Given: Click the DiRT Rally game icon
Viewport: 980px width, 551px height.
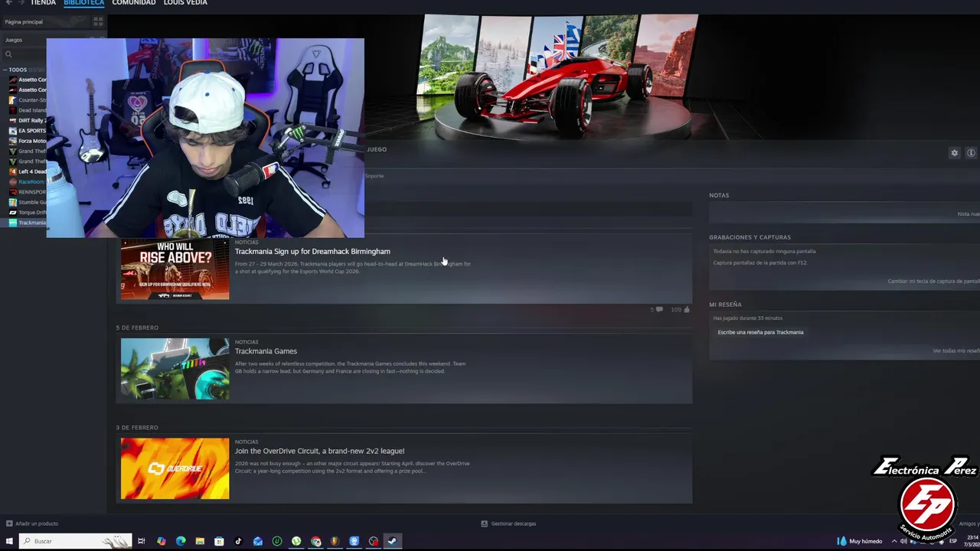Looking at the screenshot, I should 12,120.
